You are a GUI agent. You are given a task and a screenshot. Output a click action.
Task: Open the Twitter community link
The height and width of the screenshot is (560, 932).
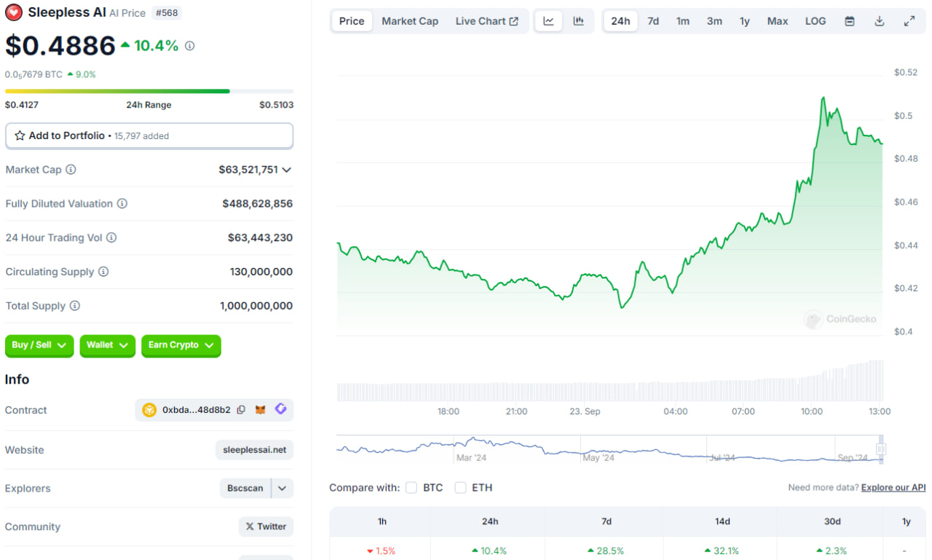click(266, 527)
